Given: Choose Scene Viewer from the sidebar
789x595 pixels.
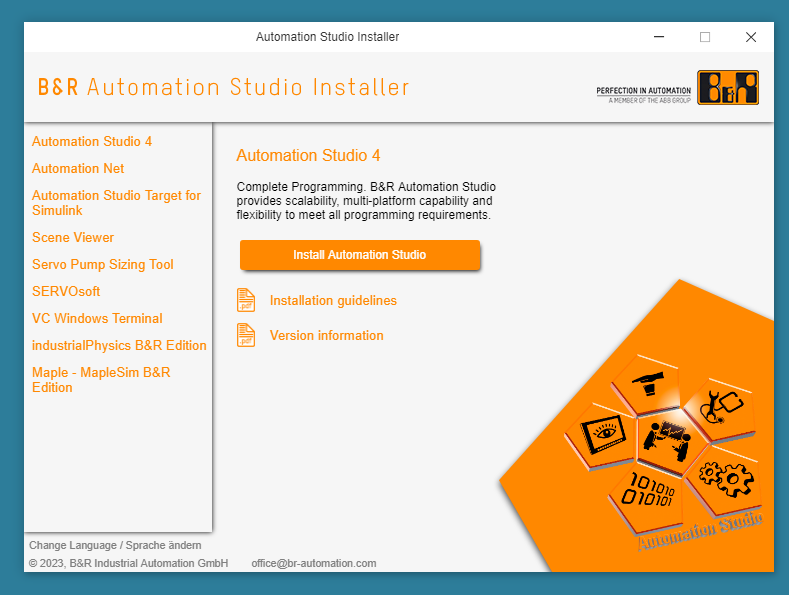Looking at the screenshot, I should (x=73, y=238).
